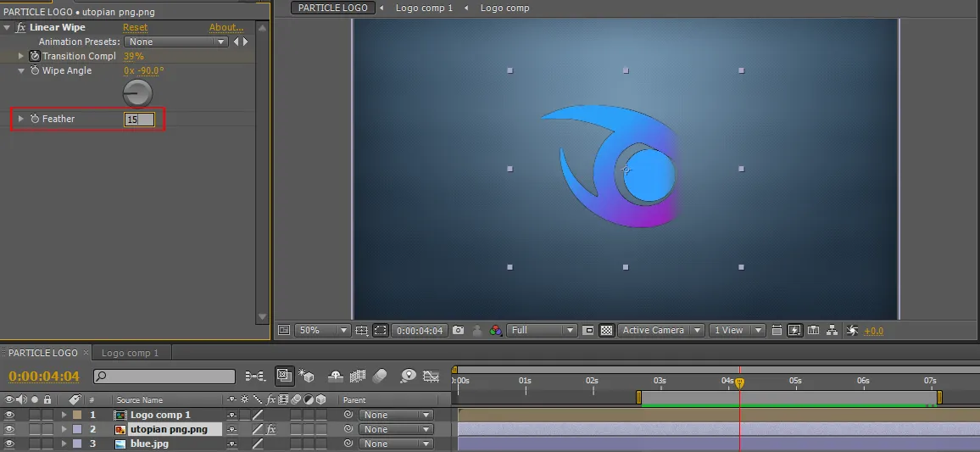Expand the blue.jpg layer properties
Image resolution: width=980 pixels, height=452 pixels.
point(64,444)
